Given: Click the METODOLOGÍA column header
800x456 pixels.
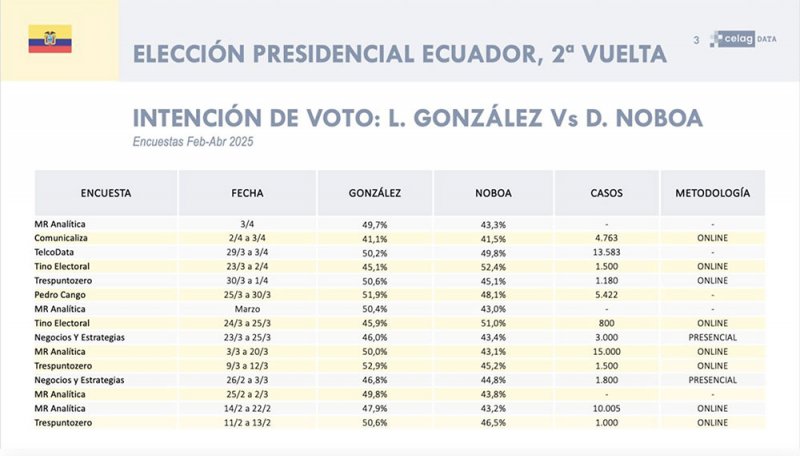Looking at the screenshot, I should [712, 192].
